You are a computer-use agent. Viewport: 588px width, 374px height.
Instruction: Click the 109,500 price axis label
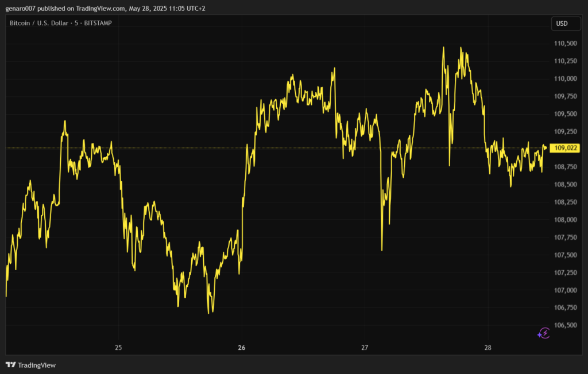[565, 114]
